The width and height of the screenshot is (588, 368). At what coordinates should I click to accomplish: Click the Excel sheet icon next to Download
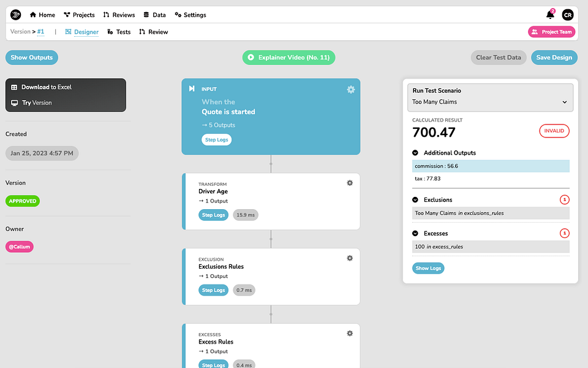14,87
